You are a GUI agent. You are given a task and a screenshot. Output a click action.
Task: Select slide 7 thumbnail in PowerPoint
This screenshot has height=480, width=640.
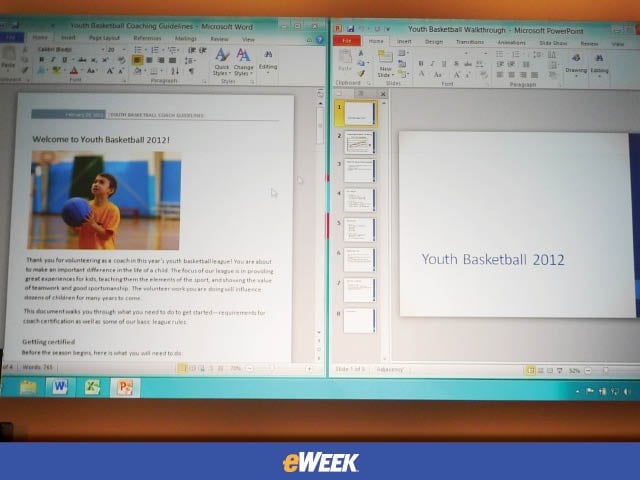click(x=359, y=290)
